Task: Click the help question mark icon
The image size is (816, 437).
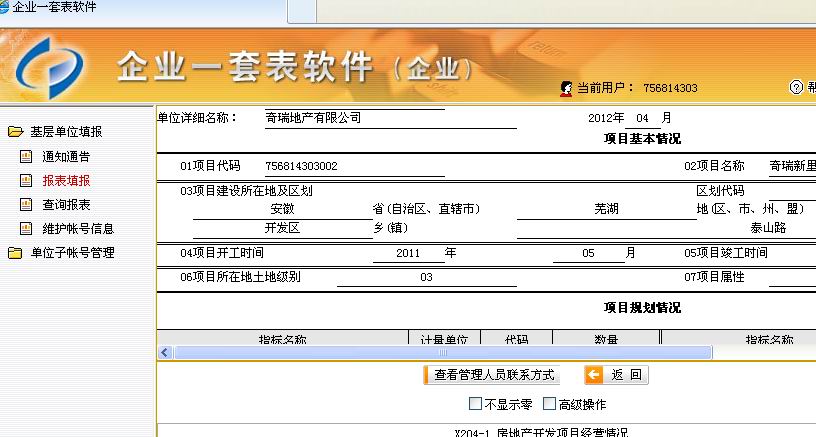Action: pos(796,87)
